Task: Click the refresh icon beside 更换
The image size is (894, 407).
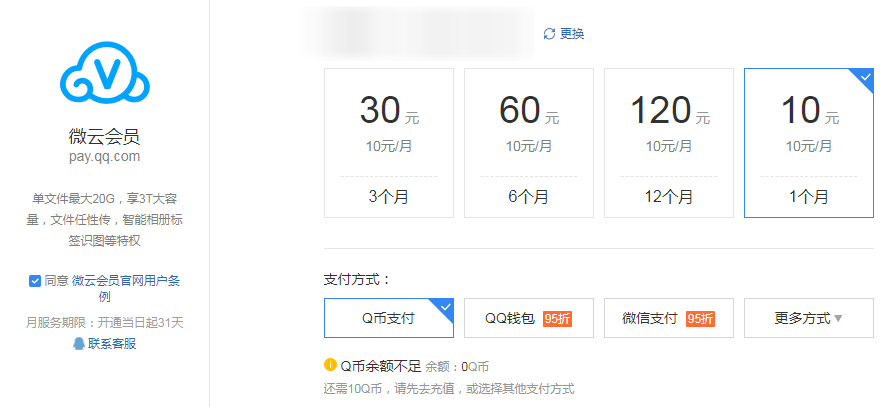Action: click(549, 34)
